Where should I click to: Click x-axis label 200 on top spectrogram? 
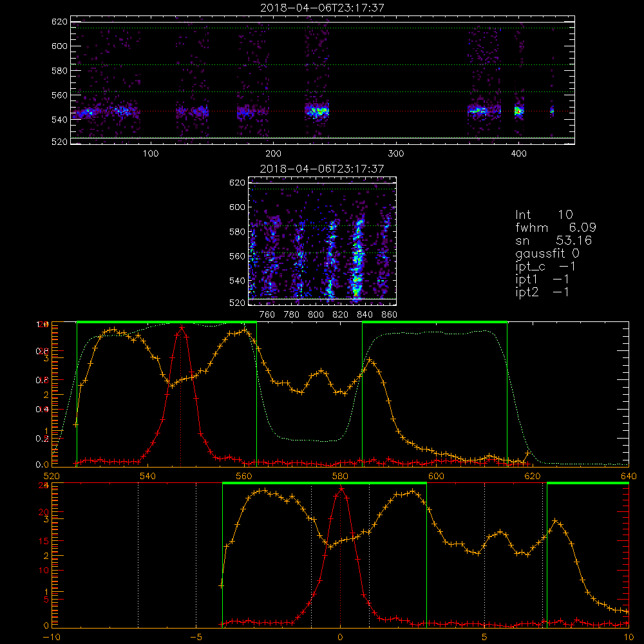click(273, 154)
